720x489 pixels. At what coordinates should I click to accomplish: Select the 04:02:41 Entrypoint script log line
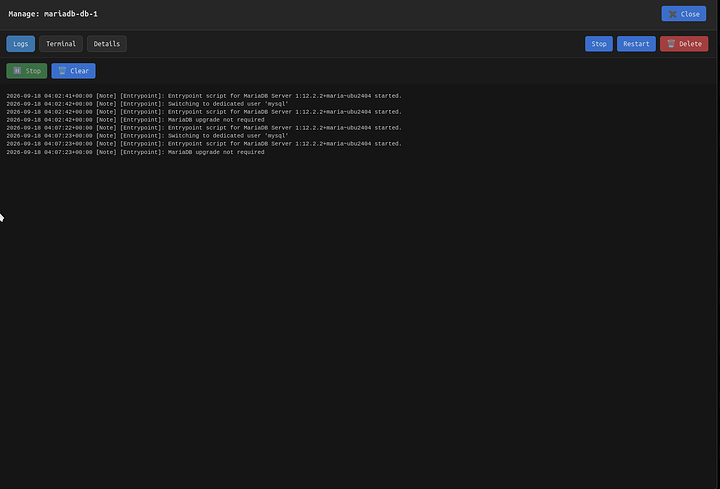coord(204,96)
